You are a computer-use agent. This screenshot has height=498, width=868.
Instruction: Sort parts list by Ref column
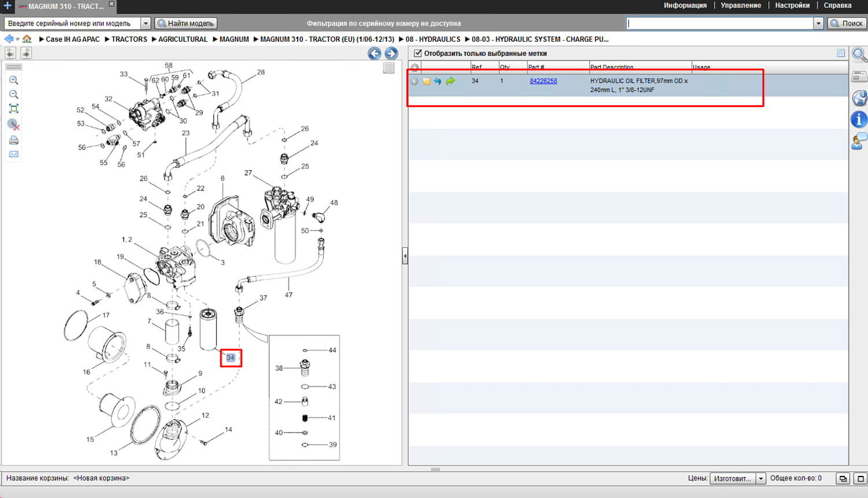pyautogui.click(x=476, y=67)
